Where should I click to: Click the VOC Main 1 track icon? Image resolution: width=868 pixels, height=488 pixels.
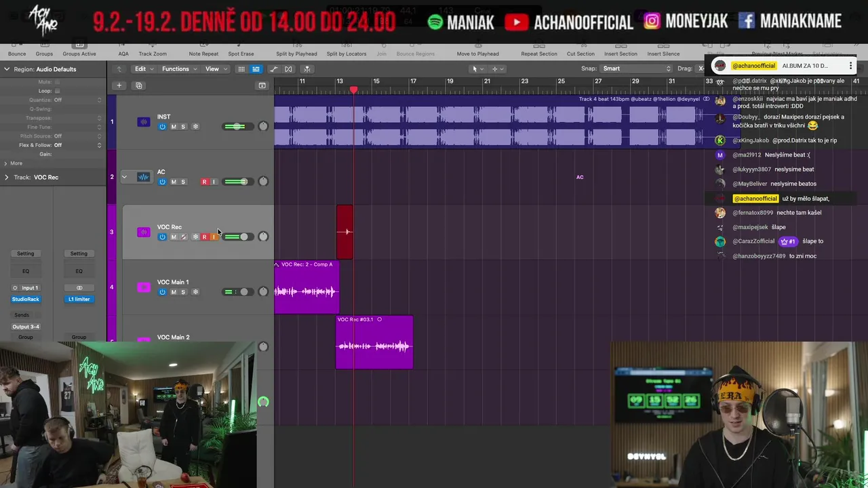[143, 287]
